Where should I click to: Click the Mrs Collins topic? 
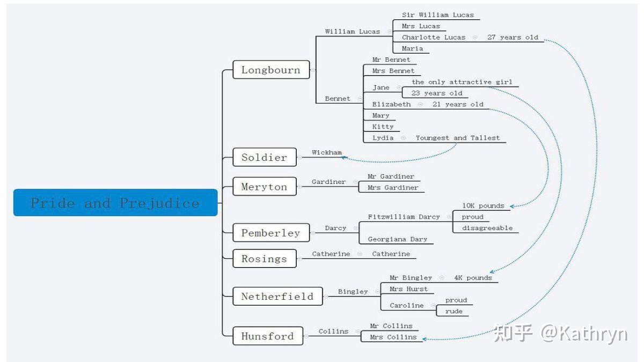393,337
